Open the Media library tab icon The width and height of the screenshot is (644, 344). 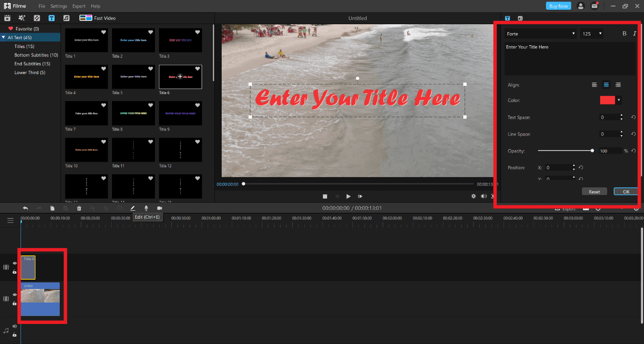7,18
